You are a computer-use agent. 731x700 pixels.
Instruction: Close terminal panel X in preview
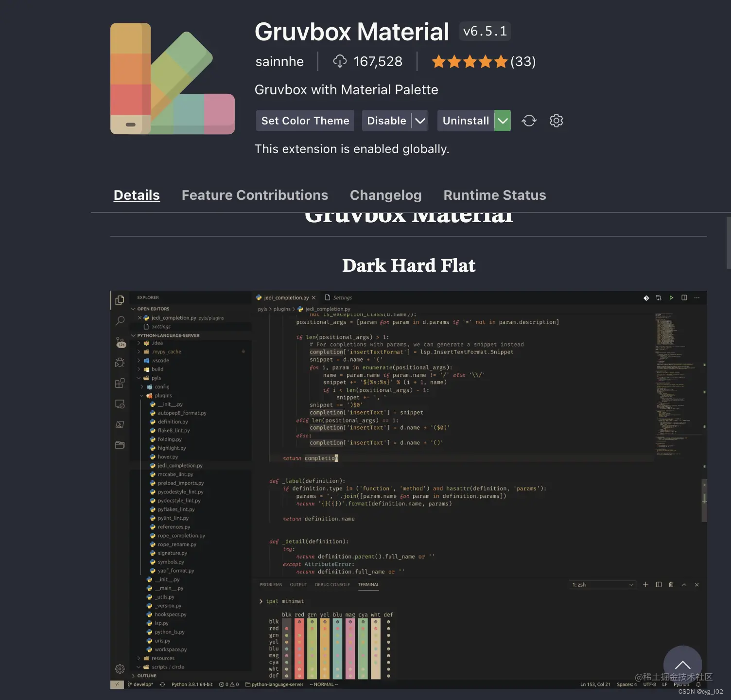[x=697, y=585]
